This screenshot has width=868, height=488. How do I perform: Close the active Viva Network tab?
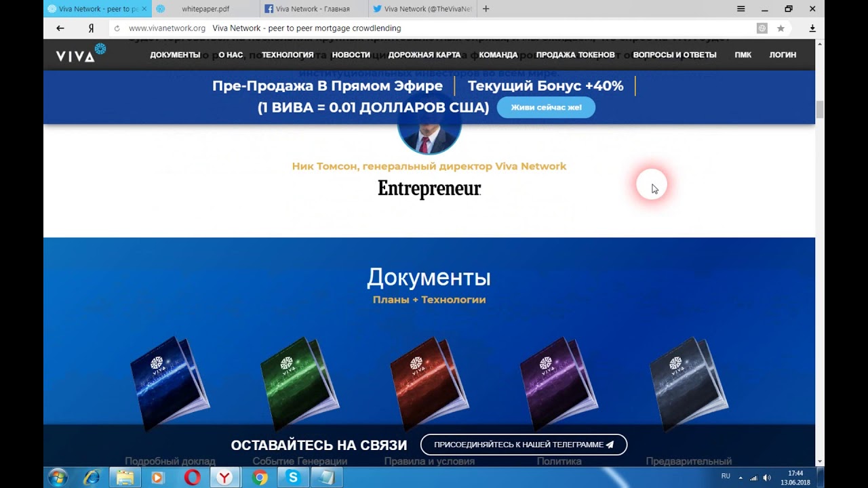[x=144, y=9]
